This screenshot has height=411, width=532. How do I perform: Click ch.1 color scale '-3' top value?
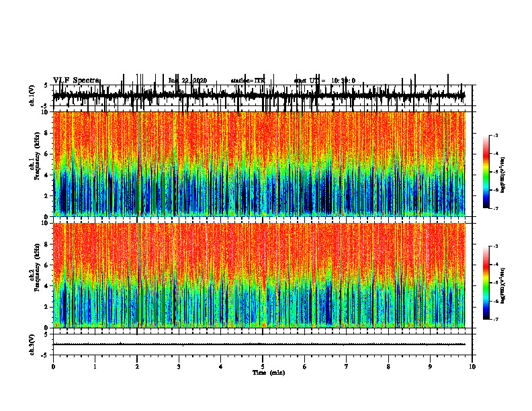click(x=496, y=136)
